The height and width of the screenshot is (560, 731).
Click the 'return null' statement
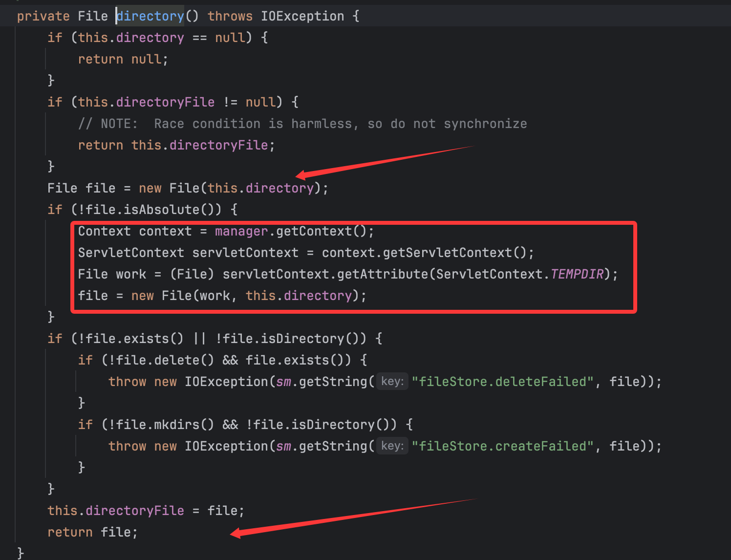pos(123,59)
